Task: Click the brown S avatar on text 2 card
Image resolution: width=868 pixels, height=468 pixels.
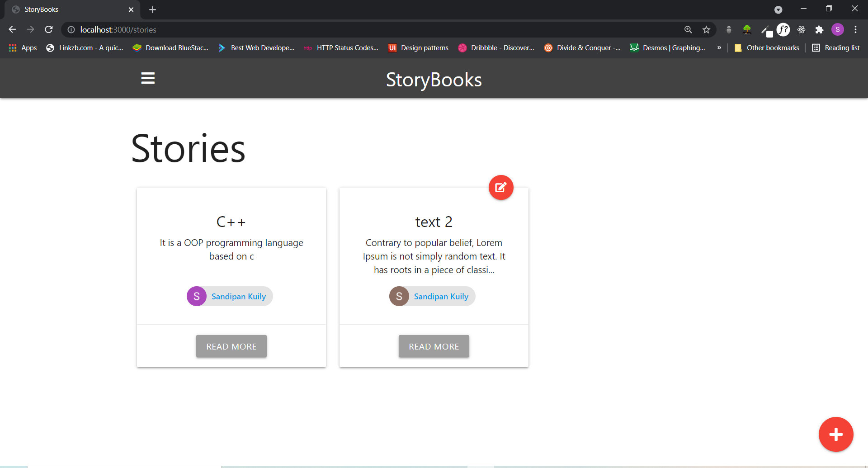Action: (x=399, y=296)
